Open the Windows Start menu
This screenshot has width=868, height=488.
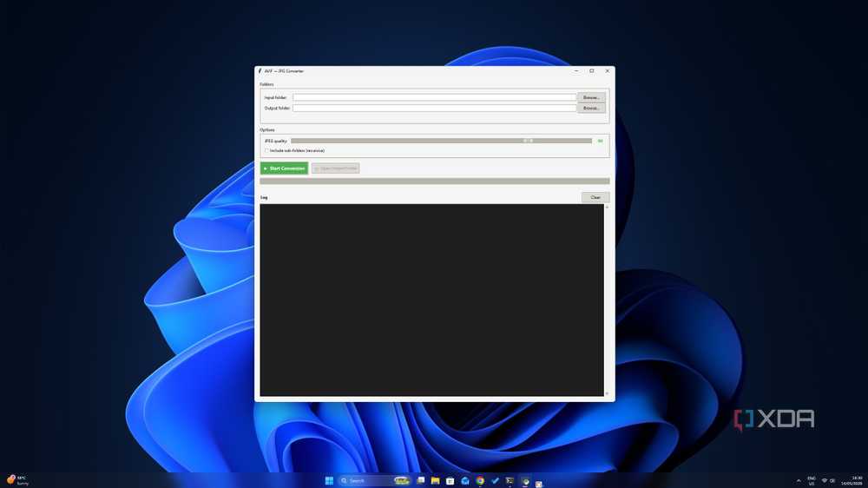click(329, 480)
